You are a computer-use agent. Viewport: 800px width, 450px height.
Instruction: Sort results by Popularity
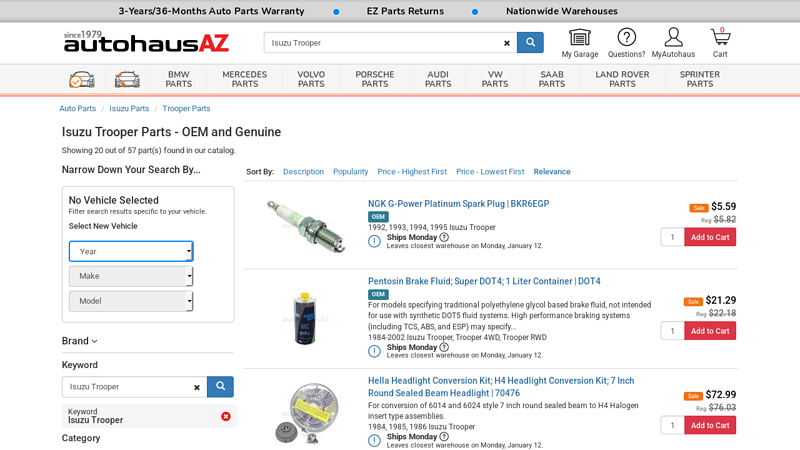click(351, 172)
